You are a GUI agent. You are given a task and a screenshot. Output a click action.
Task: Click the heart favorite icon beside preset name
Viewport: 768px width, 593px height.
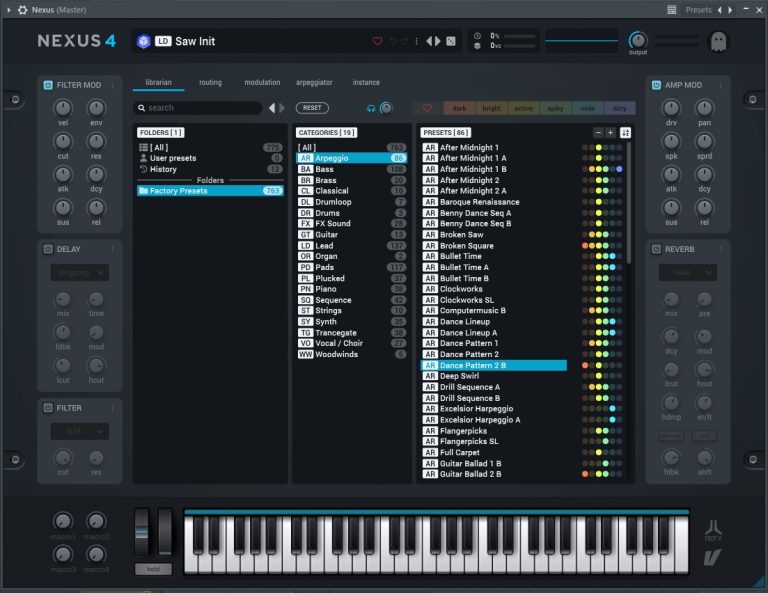point(378,41)
